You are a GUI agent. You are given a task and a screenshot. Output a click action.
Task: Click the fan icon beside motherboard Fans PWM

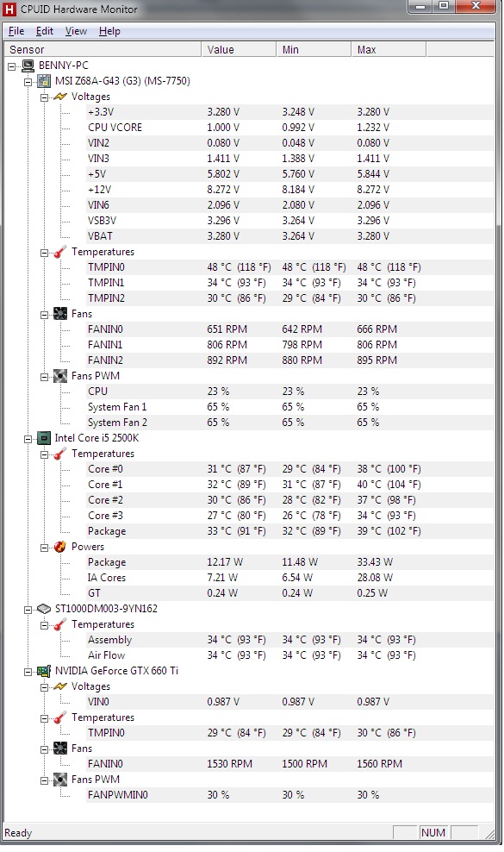click(x=60, y=376)
